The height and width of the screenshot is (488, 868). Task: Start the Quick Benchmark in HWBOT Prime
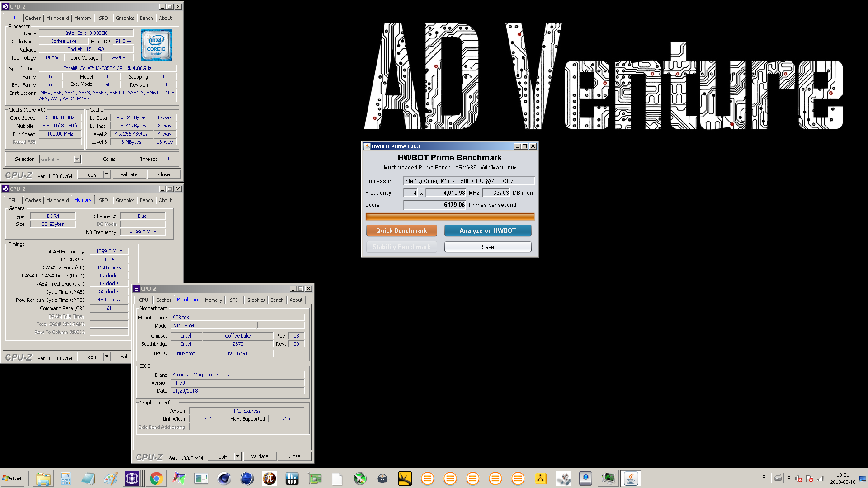point(401,230)
